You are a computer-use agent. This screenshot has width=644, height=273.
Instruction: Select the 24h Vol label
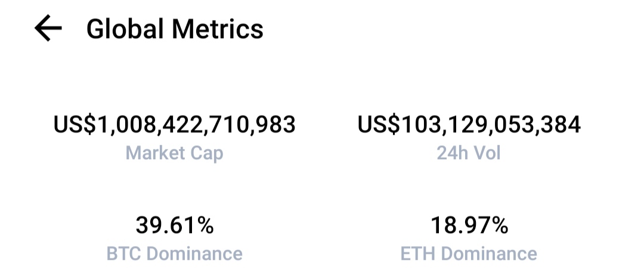(469, 153)
